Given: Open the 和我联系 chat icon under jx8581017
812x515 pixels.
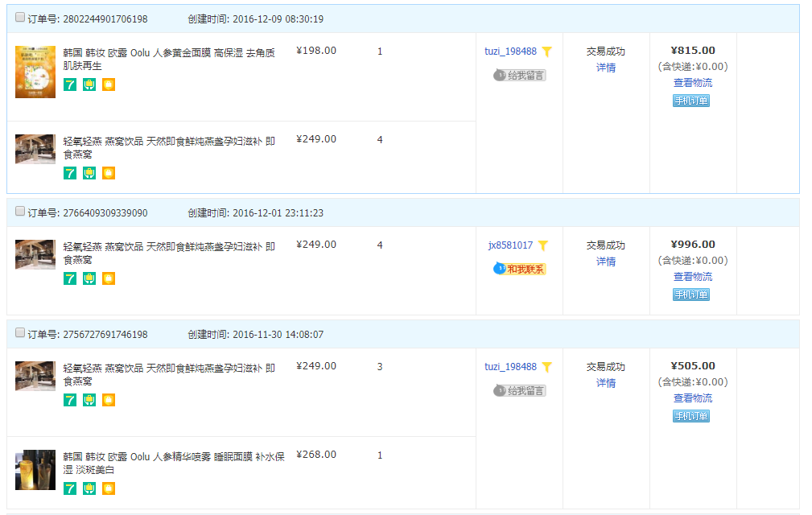Looking at the screenshot, I should pyautogui.click(x=520, y=269).
